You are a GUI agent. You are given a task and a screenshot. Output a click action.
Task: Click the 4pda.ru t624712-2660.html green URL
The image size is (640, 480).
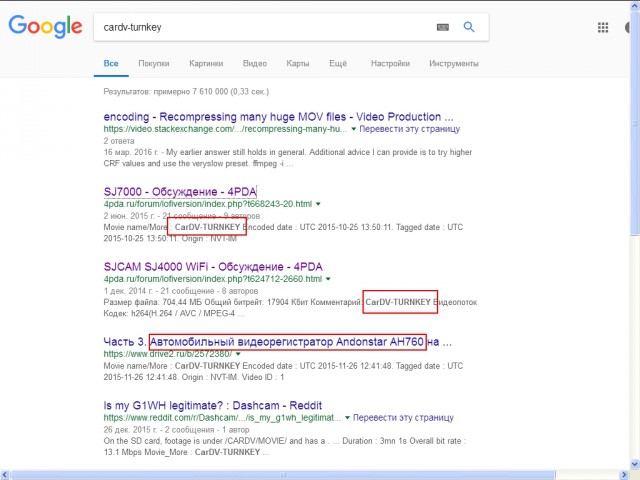coord(213,279)
